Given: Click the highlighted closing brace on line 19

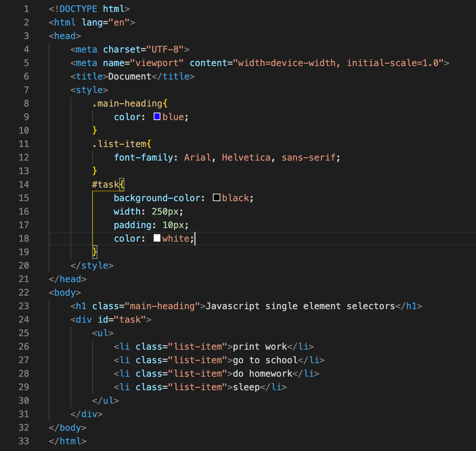Looking at the screenshot, I should click(x=94, y=252).
